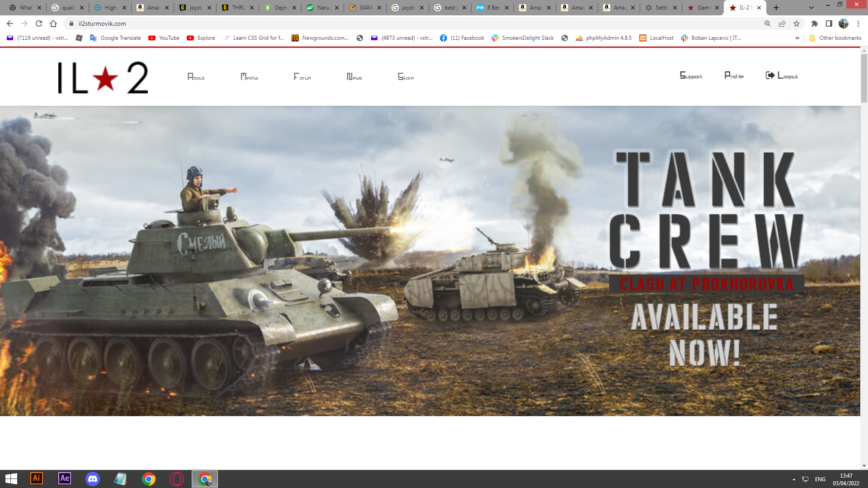Open the Store menu item
Screen dimensions: 868x488
pyautogui.click(x=406, y=77)
